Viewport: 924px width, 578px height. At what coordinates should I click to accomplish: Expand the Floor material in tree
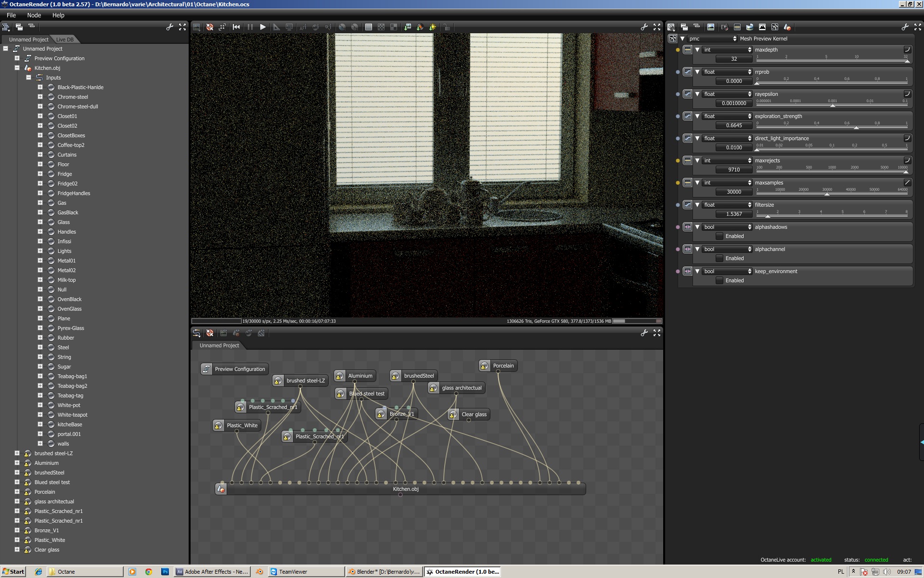click(x=40, y=164)
